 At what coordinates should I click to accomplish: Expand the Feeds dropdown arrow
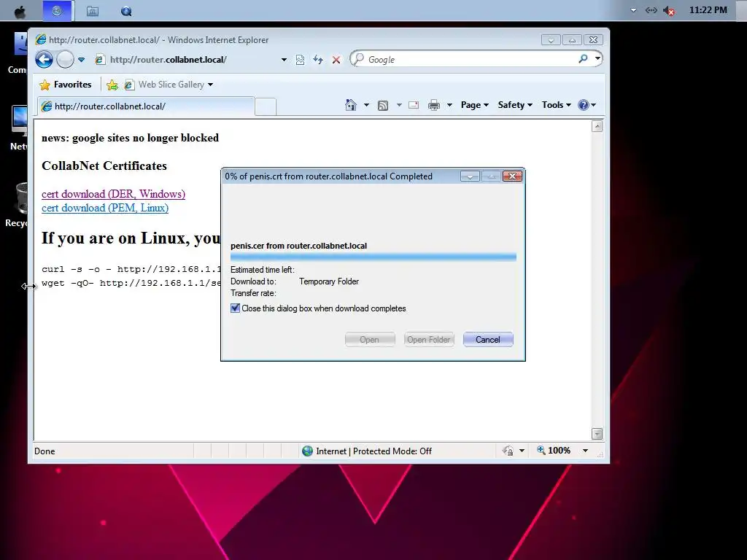tap(399, 105)
